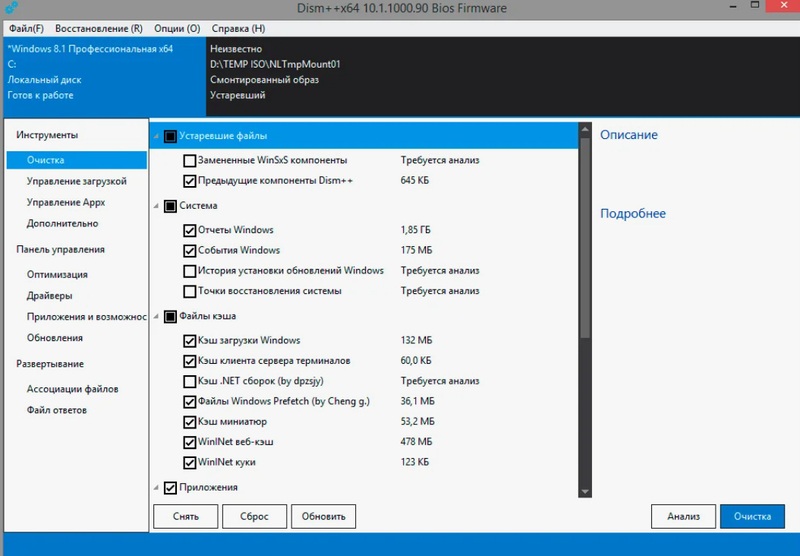
Task: Collapse the Файлы кэша section
Action: coord(156,317)
